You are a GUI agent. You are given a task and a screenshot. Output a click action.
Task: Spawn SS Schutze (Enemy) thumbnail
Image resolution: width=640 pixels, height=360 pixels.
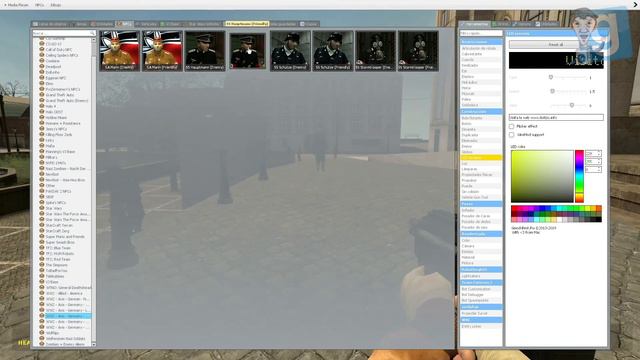coord(290,51)
